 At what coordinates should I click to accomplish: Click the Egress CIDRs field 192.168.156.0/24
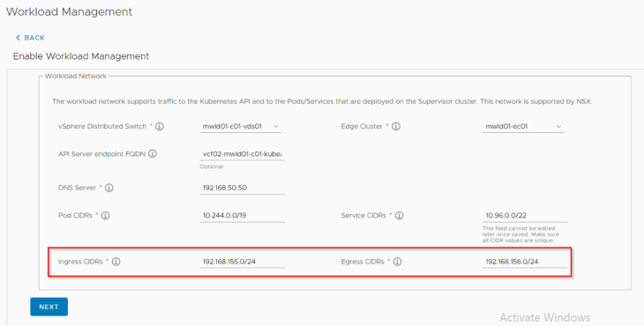tap(525, 262)
